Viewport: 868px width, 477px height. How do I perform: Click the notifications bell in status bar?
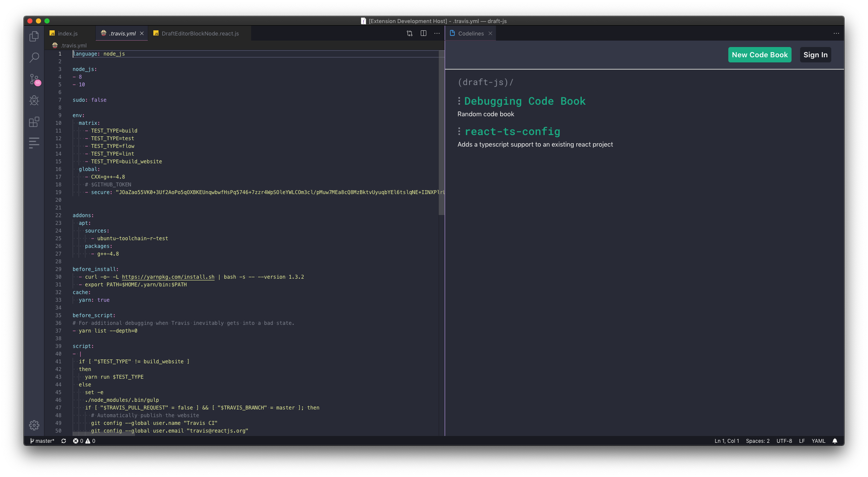pyautogui.click(x=835, y=441)
